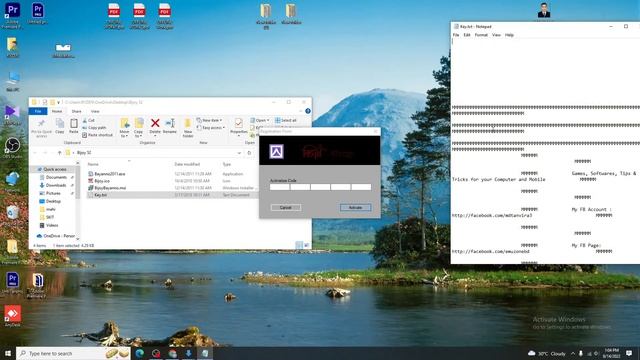Show hidden system tray icons

click(573, 353)
